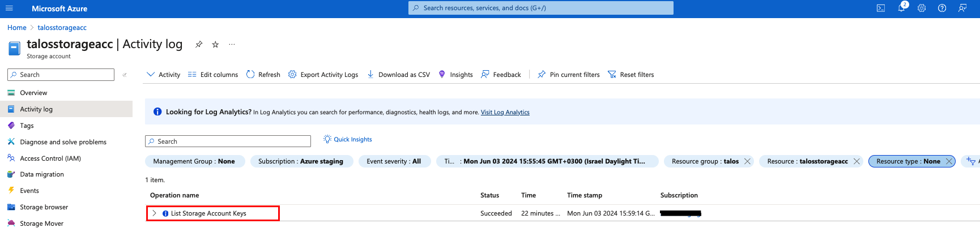Focus the sidebar Search field
Viewport: 980px width, 232px height.
[x=61, y=75]
